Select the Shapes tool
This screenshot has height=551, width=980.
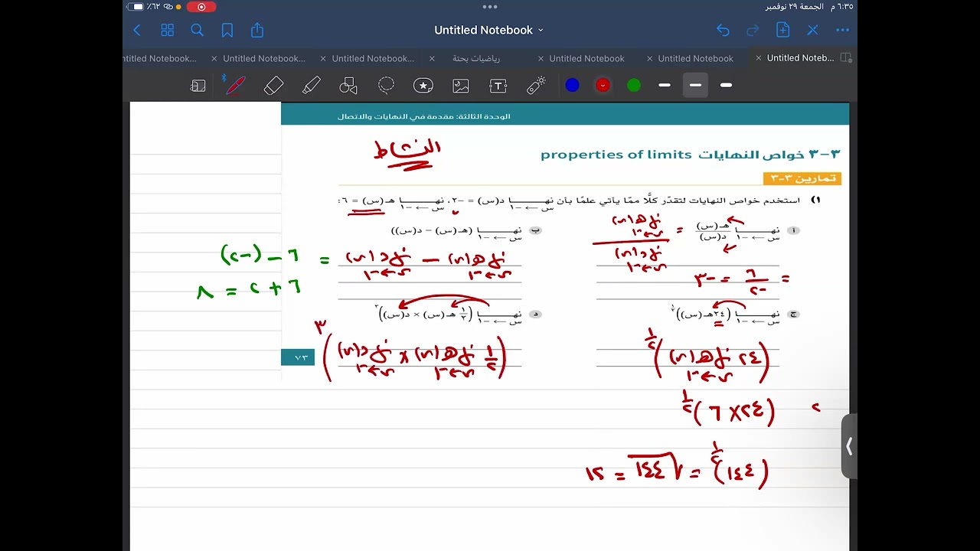point(348,86)
